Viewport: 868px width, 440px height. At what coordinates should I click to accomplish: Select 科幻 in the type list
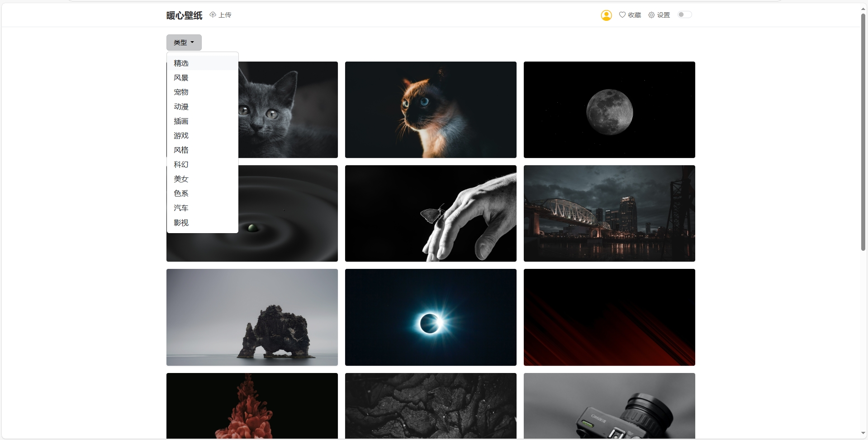pos(181,165)
